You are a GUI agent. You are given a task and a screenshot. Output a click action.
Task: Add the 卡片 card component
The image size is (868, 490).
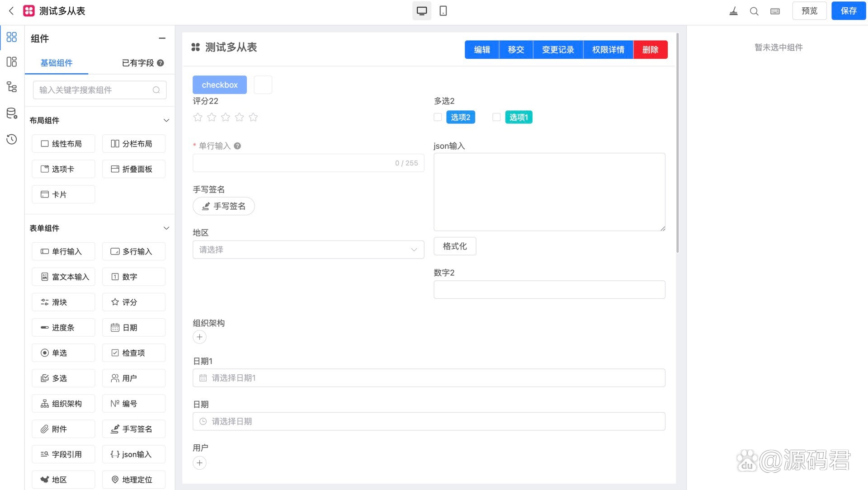tap(63, 194)
